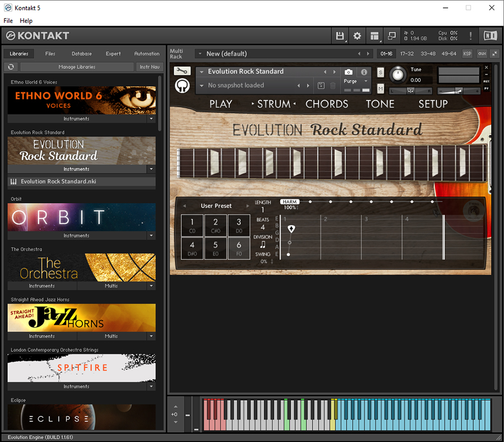
Task: Switch to the Files tab
Action: 50,54
